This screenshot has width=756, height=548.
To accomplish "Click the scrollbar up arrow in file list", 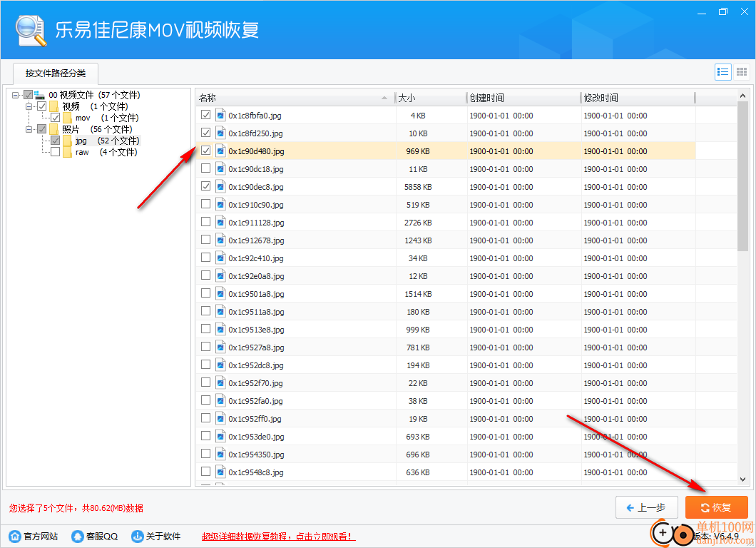I will point(742,96).
